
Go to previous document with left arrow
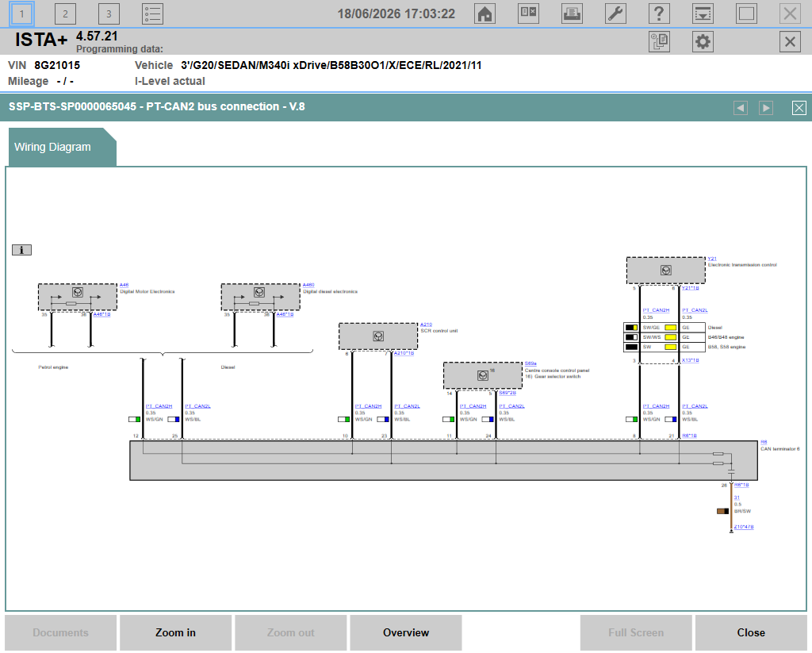[741, 108]
